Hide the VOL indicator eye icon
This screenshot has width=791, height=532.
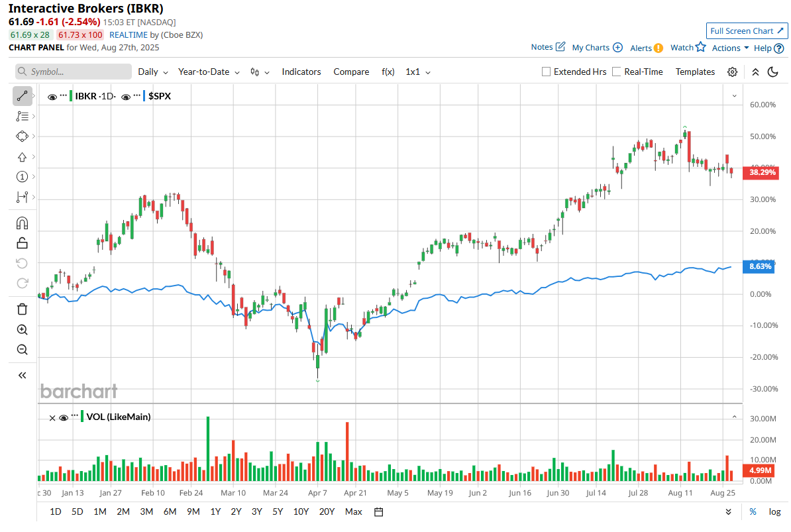(x=64, y=417)
